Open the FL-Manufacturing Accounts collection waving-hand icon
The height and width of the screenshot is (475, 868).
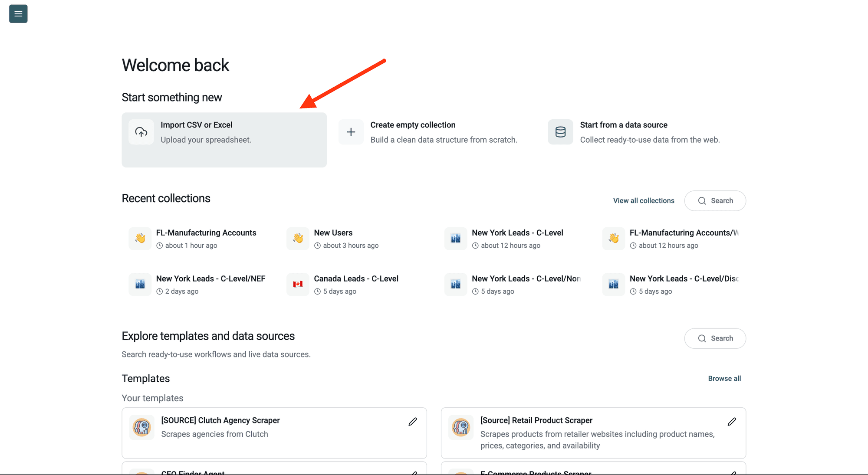140,238
